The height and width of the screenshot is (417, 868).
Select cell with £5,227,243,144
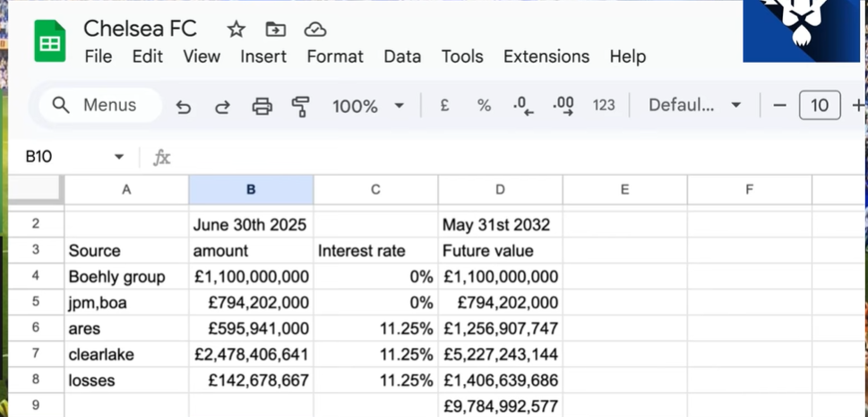click(500, 354)
